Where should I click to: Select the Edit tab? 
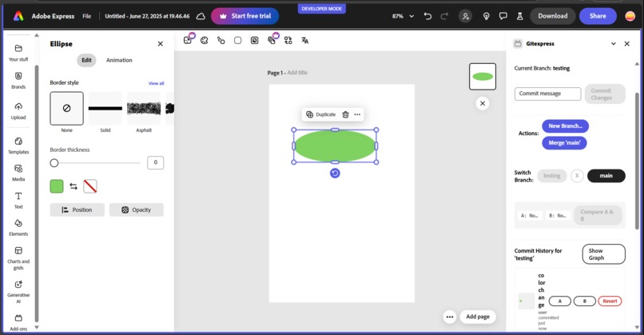(86, 60)
